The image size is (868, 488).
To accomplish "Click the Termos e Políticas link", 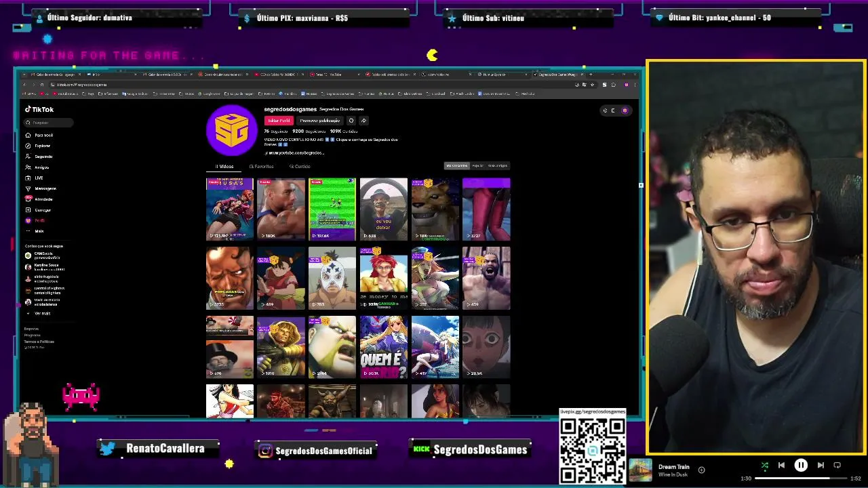I will coord(39,342).
